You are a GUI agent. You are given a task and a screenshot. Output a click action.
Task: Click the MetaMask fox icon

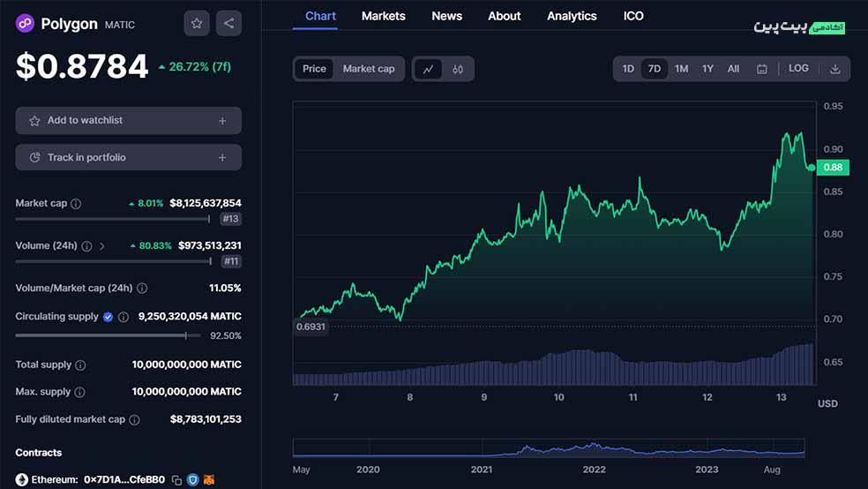(209, 479)
